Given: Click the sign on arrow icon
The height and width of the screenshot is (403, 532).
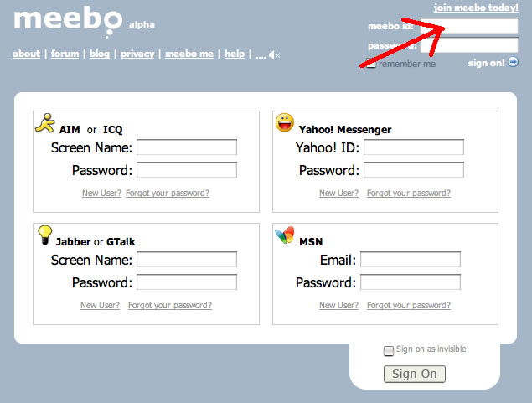Looking at the screenshot, I should point(513,62).
